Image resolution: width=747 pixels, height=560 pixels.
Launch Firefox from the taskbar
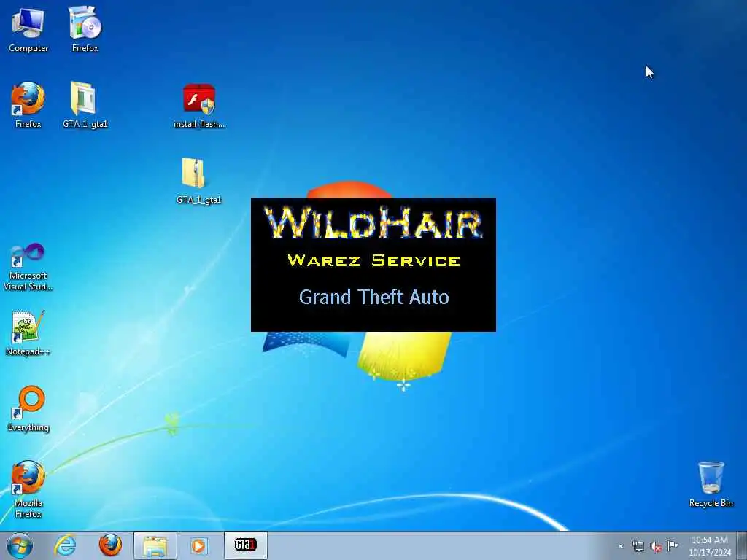[x=110, y=545]
